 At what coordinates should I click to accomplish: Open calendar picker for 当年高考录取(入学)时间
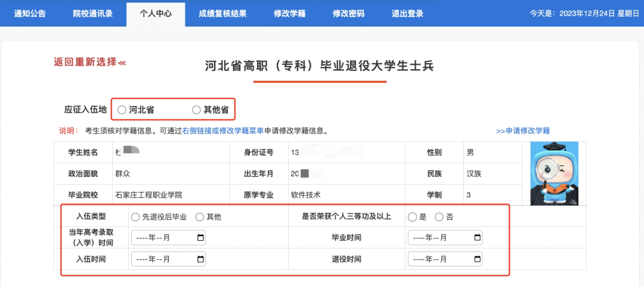pos(200,238)
